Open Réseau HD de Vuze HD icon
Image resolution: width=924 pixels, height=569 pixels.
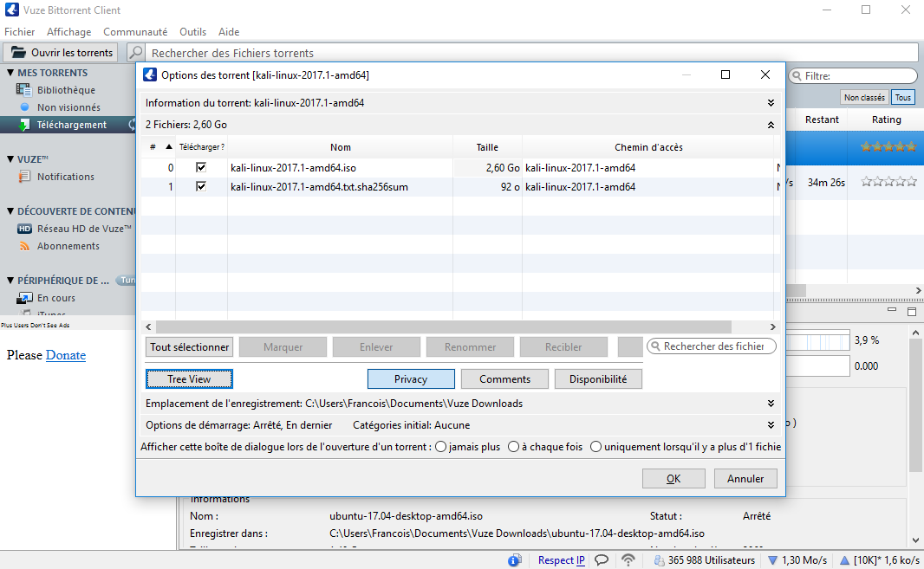point(24,229)
